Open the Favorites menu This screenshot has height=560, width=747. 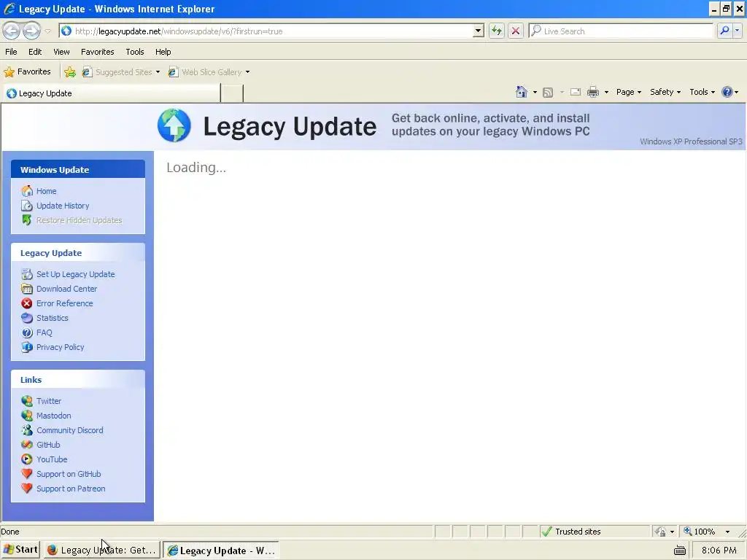[97, 52]
